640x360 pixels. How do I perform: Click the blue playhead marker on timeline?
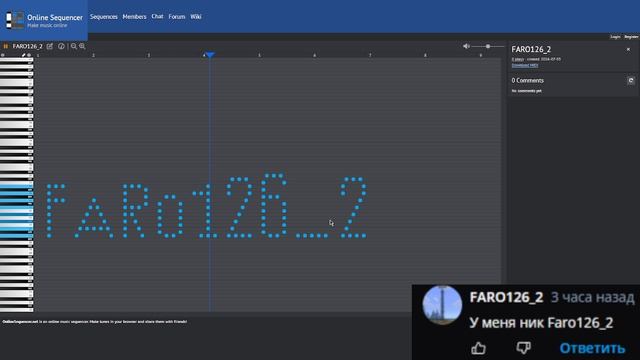click(210, 55)
